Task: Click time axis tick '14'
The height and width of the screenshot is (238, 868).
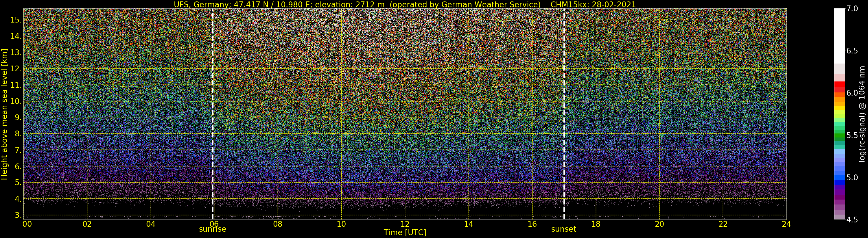Action: (x=469, y=224)
